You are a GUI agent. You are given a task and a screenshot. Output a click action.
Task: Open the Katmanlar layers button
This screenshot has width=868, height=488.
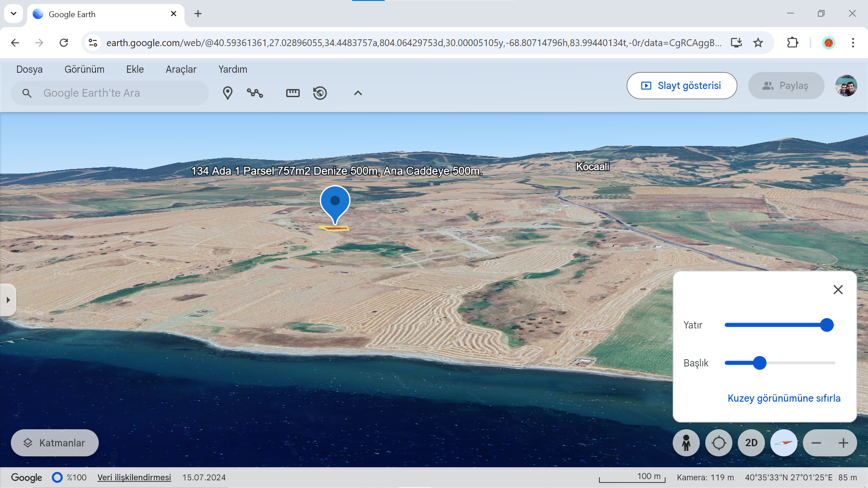[x=55, y=443]
